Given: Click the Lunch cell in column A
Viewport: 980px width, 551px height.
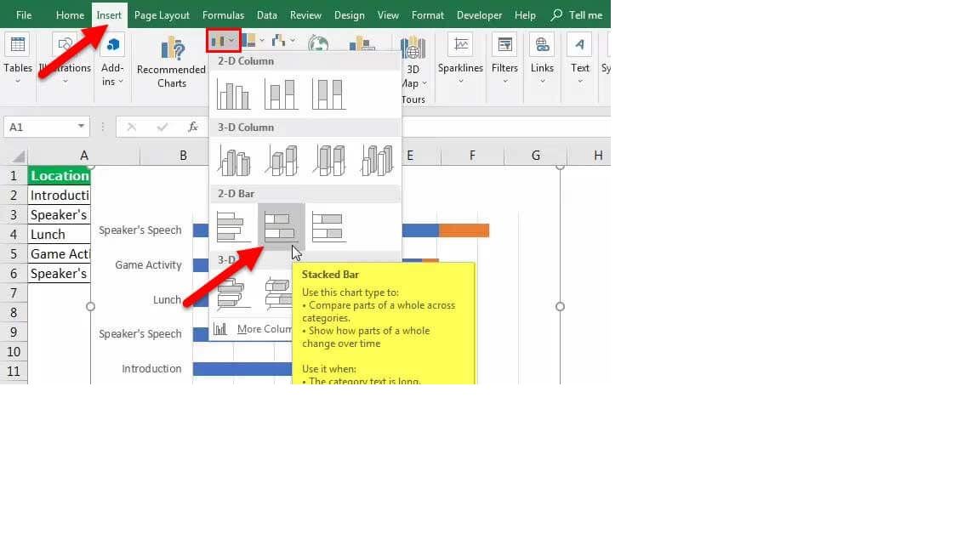Looking at the screenshot, I should click(60, 235).
